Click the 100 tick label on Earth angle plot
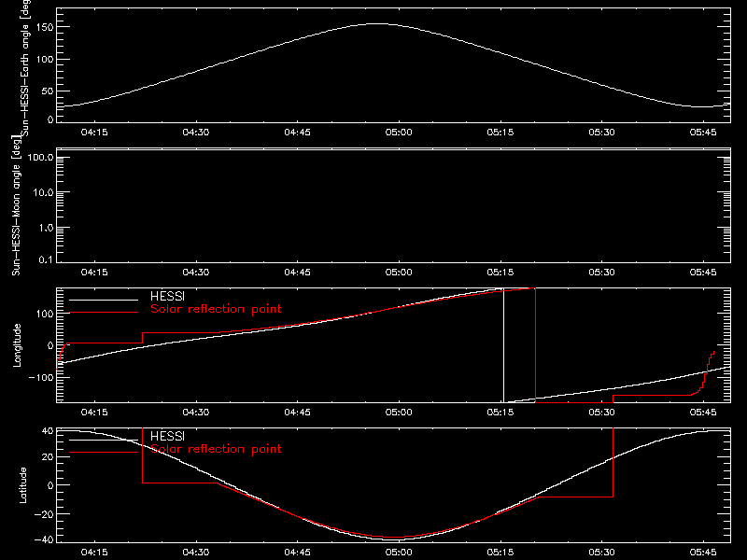The image size is (747, 560). (45, 60)
